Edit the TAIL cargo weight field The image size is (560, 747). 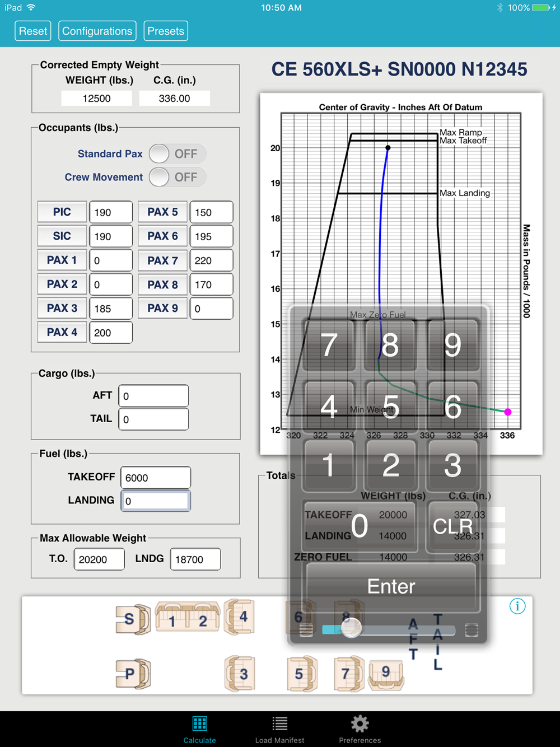click(153, 419)
